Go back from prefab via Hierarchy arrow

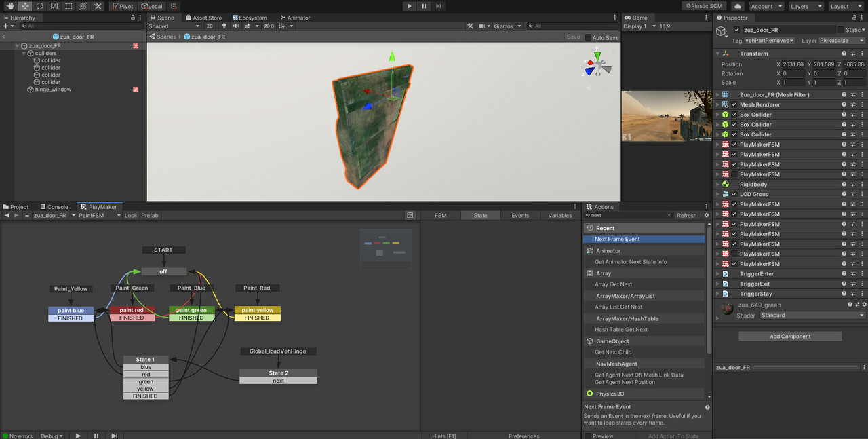pyautogui.click(x=4, y=37)
